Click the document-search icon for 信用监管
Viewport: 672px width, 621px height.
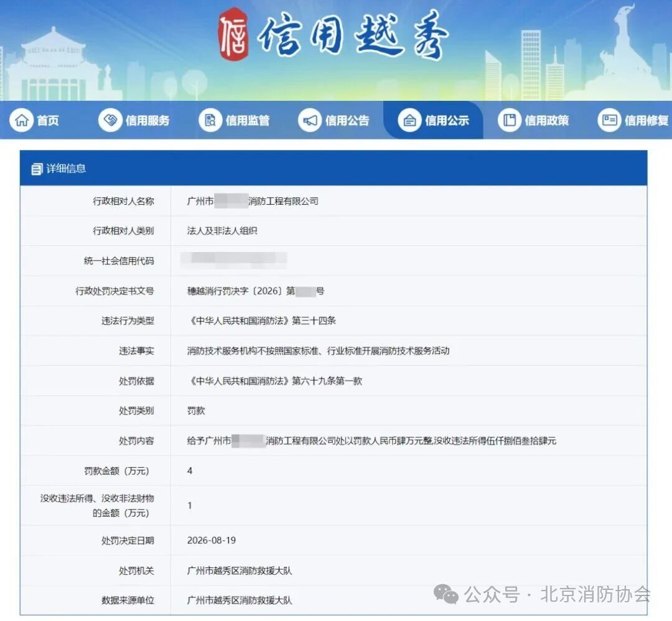point(210,121)
